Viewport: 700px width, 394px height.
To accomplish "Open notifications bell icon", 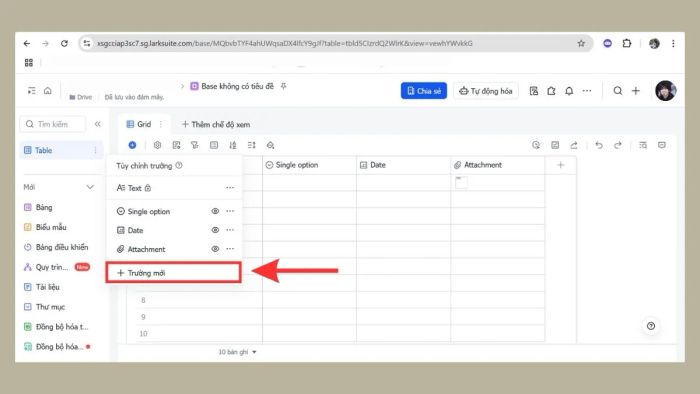I will [x=569, y=91].
